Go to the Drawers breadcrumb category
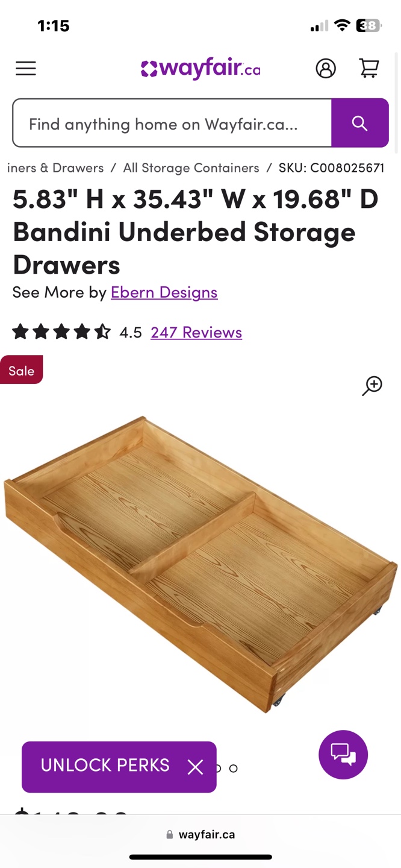401x868 pixels. 55,168
